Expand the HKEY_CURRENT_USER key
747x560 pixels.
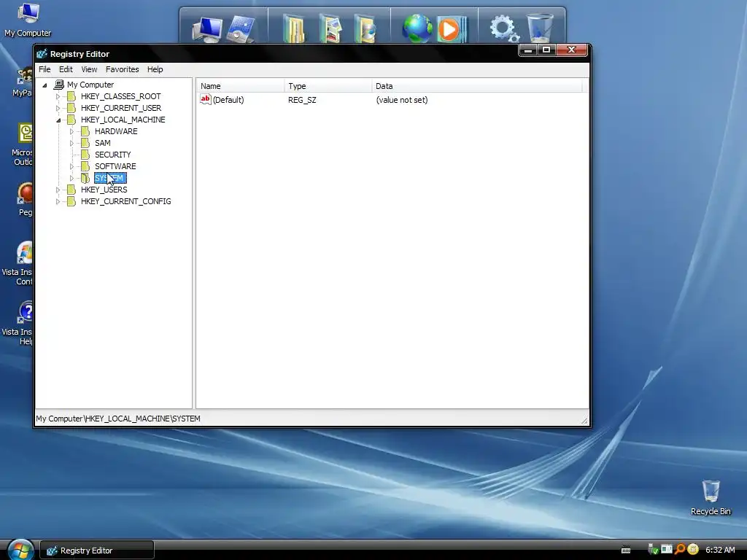click(x=58, y=108)
